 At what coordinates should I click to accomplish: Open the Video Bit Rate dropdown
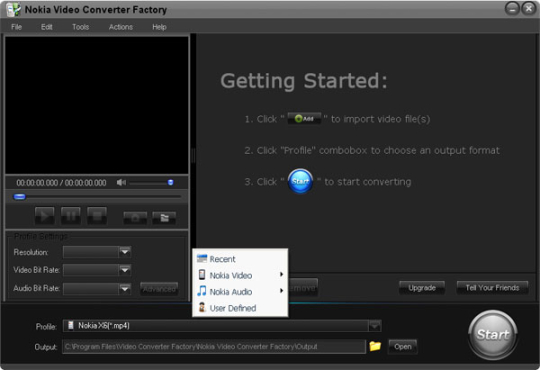point(125,270)
